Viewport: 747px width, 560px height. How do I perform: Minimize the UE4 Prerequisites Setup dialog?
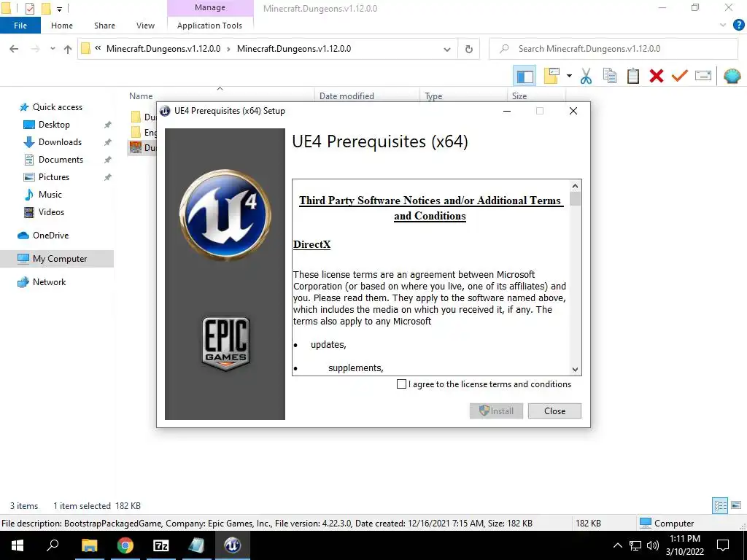click(x=507, y=111)
